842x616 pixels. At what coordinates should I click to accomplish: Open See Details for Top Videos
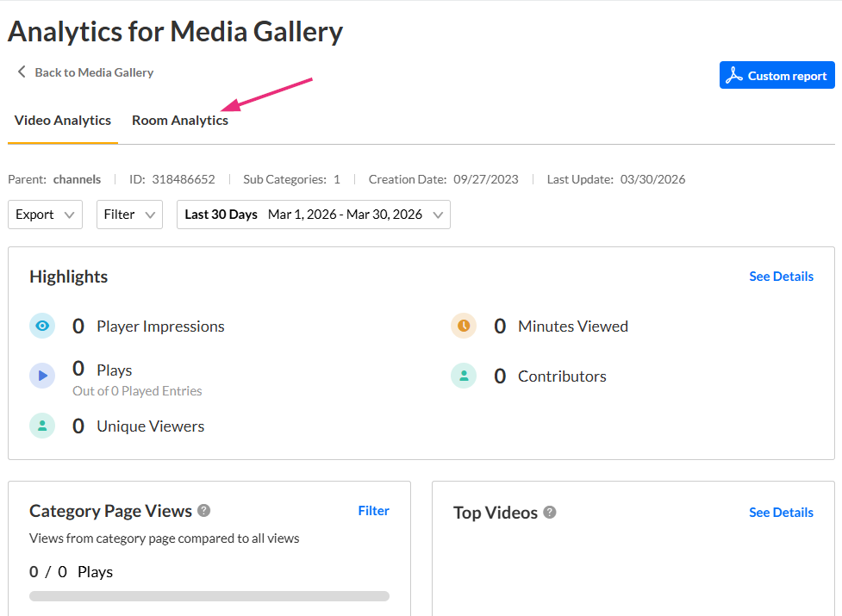(x=781, y=513)
